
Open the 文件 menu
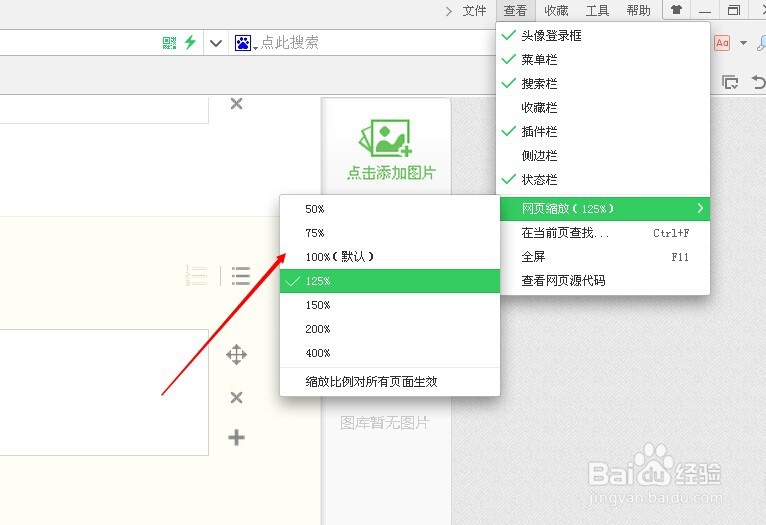click(x=474, y=11)
